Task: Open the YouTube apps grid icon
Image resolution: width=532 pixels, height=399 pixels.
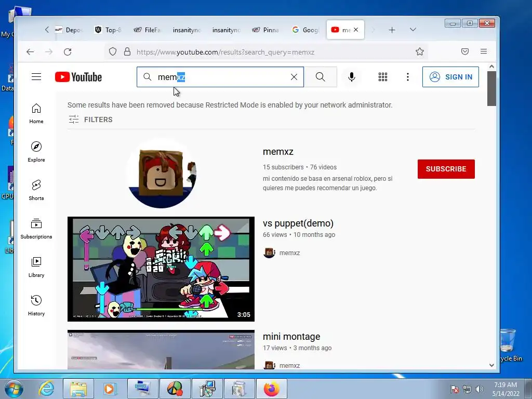Action: point(383,77)
